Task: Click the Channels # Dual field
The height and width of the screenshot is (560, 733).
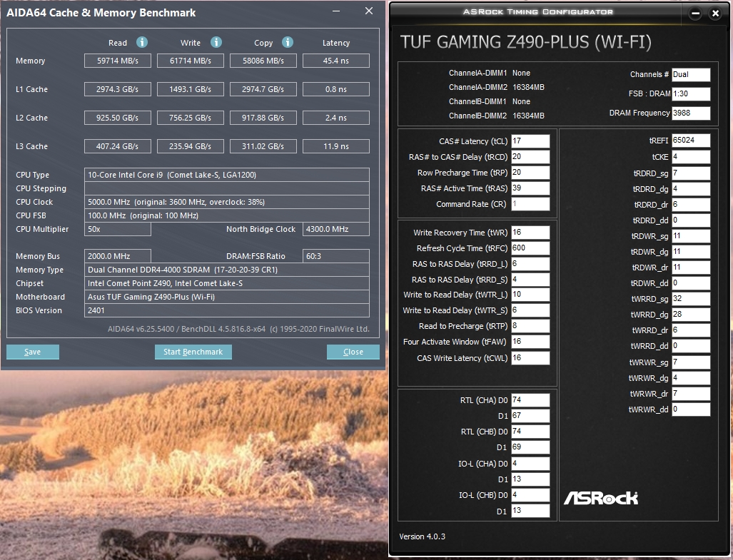Action: [691, 75]
